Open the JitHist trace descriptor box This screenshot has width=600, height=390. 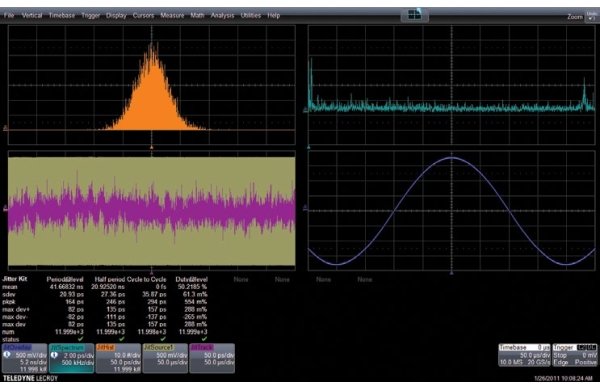point(119,358)
